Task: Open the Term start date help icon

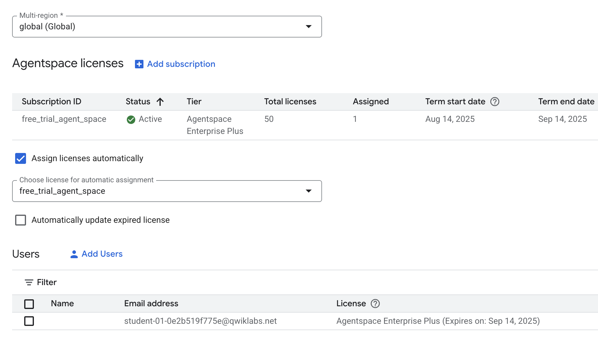Action: pos(495,102)
